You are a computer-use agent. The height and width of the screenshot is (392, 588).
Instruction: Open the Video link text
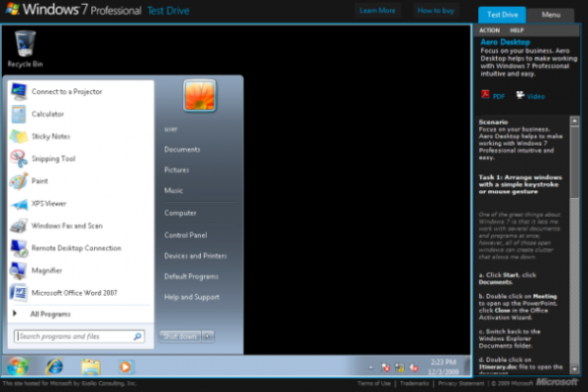535,96
